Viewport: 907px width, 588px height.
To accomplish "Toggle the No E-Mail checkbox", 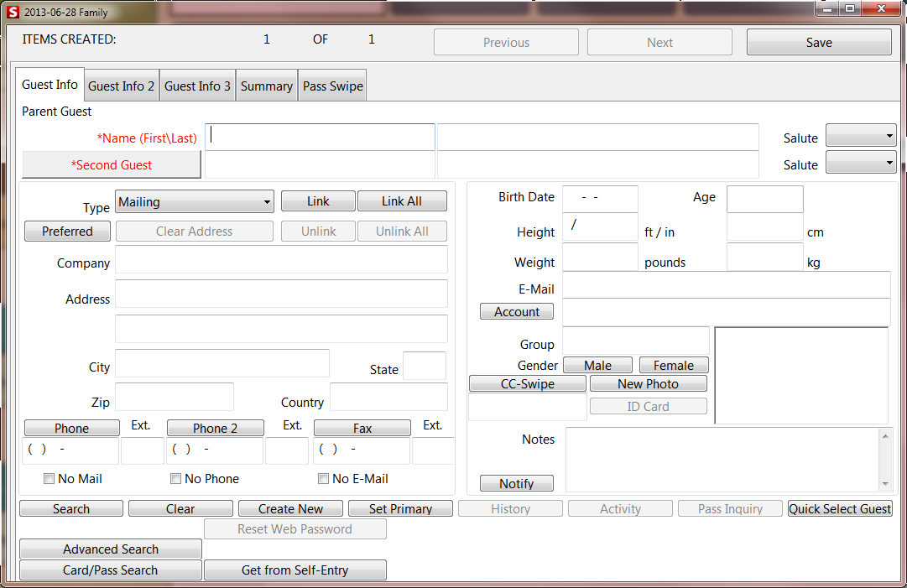I will pyautogui.click(x=323, y=478).
